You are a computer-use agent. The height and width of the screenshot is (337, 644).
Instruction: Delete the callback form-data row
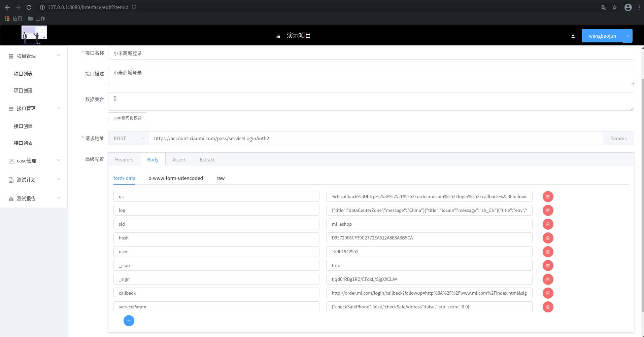[x=548, y=293]
